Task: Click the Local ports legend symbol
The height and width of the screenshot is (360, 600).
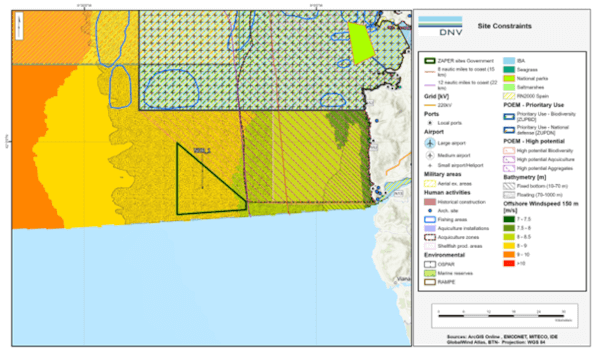Action: pyautogui.click(x=430, y=123)
